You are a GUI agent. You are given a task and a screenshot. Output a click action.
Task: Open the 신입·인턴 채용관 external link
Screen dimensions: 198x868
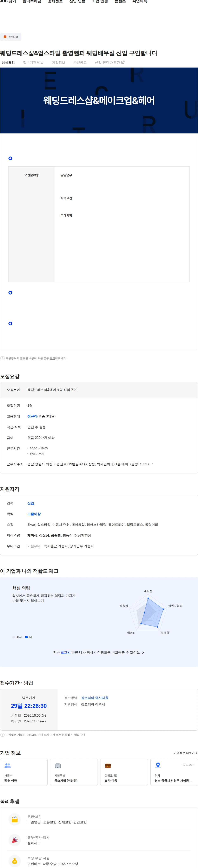click(x=110, y=63)
